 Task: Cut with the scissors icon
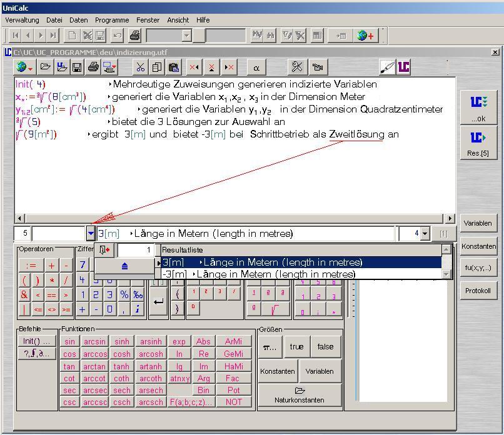141,67
